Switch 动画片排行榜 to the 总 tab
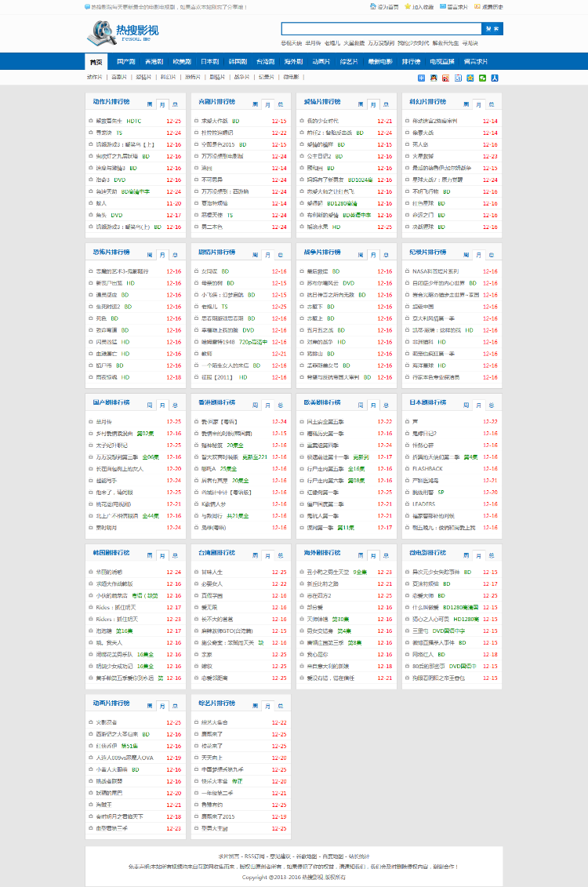 coord(176,706)
